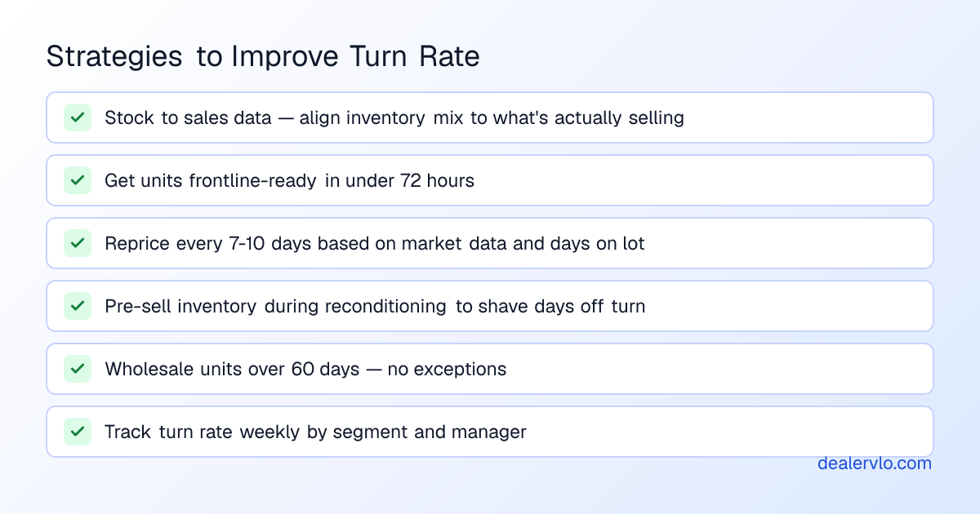This screenshot has height=514, width=980.
Task: Click the checkmark beside Stock to sales data
Action: [x=78, y=117]
